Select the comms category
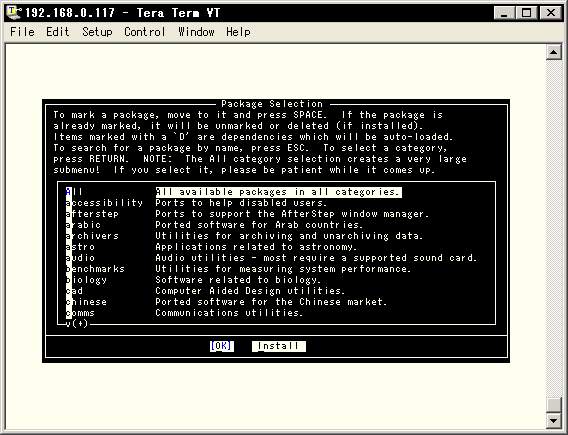The width and height of the screenshot is (568, 435). coord(80,313)
